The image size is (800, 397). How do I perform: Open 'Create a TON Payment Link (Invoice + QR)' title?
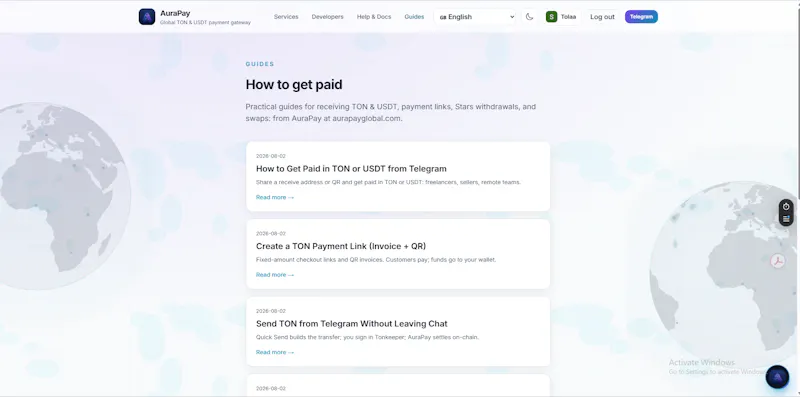click(341, 246)
